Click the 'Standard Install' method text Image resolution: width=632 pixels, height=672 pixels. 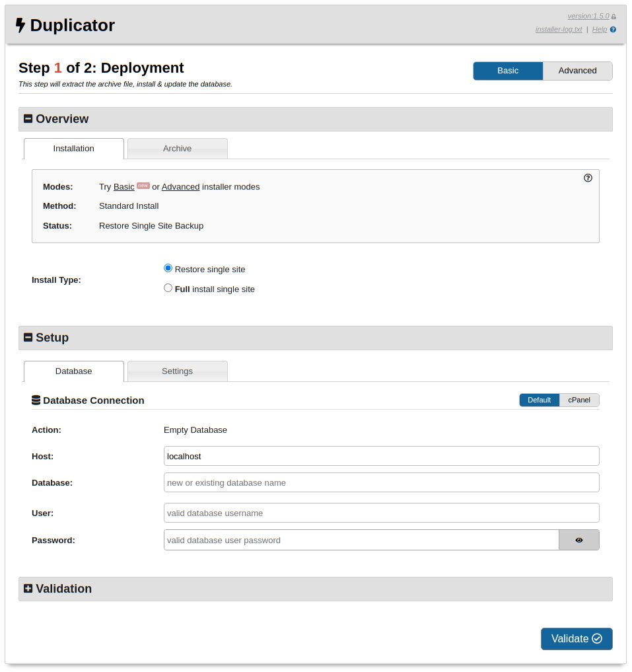[129, 206]
